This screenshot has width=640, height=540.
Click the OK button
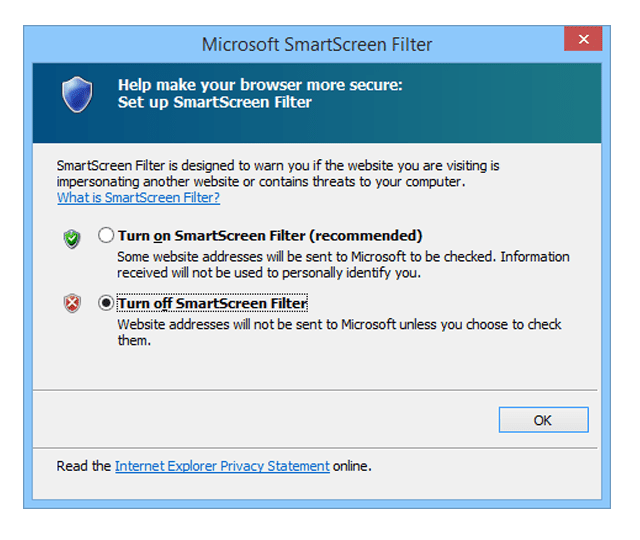543,420
